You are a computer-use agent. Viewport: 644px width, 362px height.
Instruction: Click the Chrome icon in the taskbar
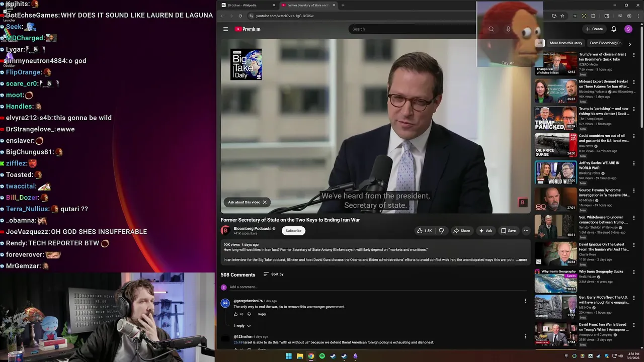click(311, 356)
